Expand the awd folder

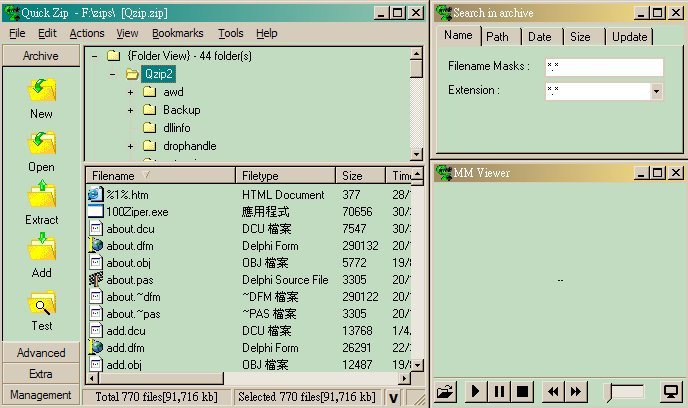coord(130,92)
